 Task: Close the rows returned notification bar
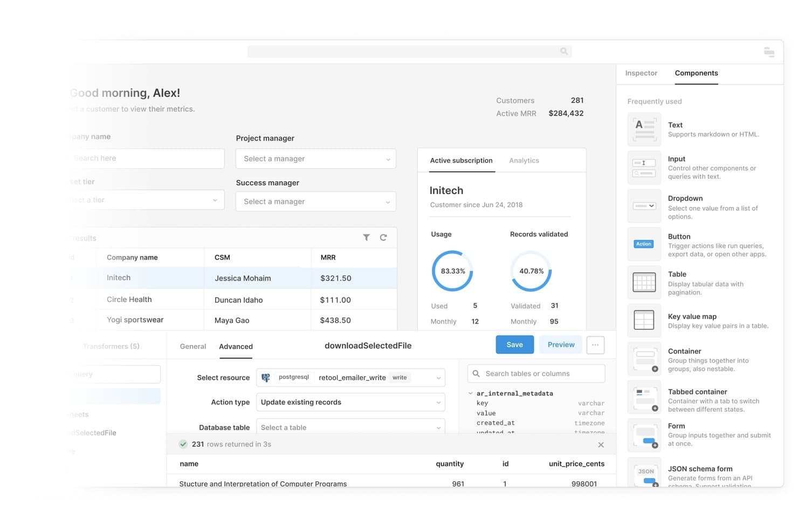601,445
